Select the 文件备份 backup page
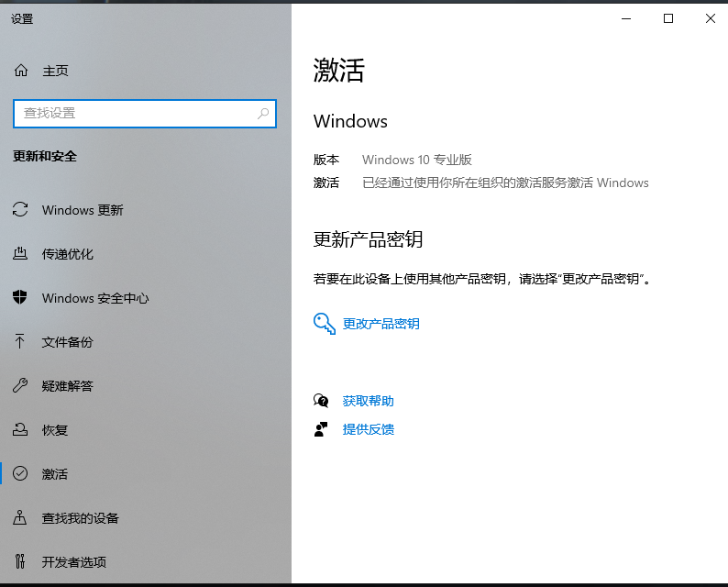Viewport: 728px width, 587px height. (x=67, y=342)
